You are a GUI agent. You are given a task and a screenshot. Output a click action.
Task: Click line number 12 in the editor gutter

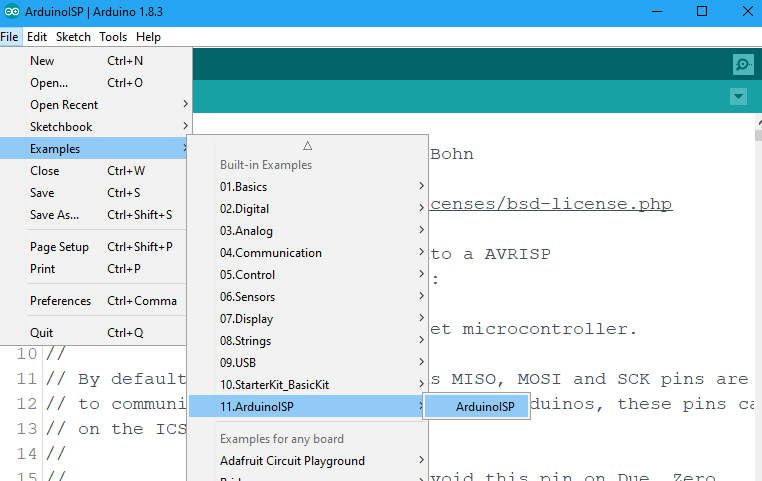coord(27,404)
